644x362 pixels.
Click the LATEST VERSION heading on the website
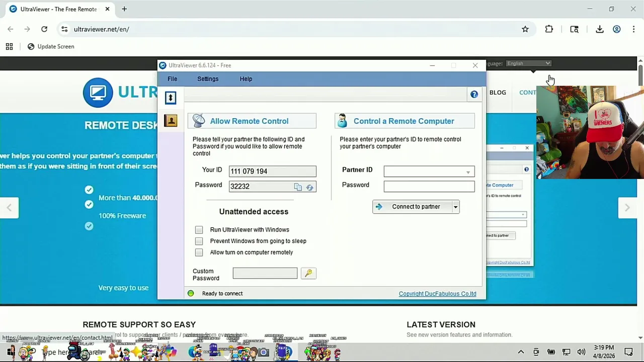point(441,325)
